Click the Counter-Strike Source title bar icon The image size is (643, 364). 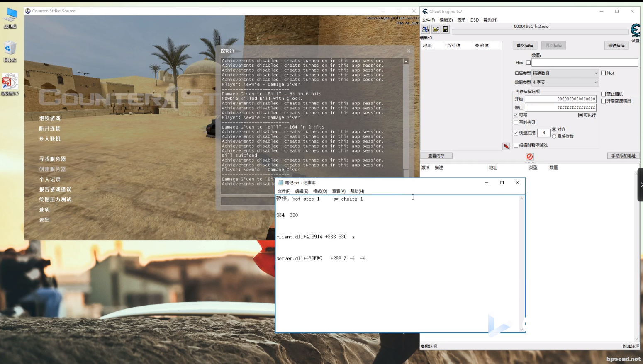click(28, 11)
